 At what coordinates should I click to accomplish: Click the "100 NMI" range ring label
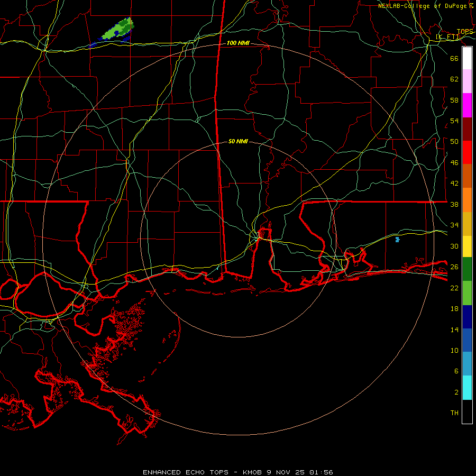[x=238, y=43]
